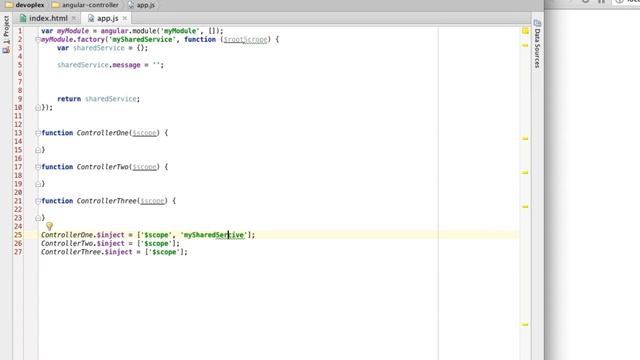Jump to the ControllerThree warning stripe marker
Viewport: 640px width, 360px height.
click(x=525, y=207)
